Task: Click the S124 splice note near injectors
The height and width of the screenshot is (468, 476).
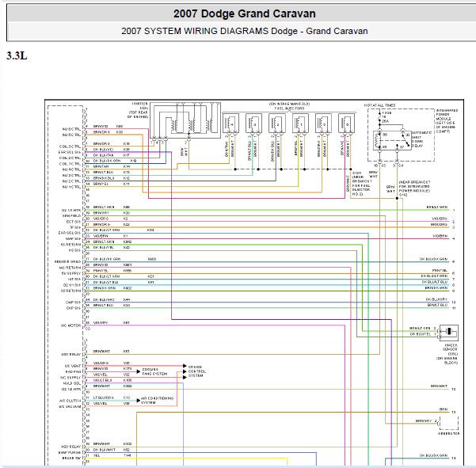Action: pos(361,183)
